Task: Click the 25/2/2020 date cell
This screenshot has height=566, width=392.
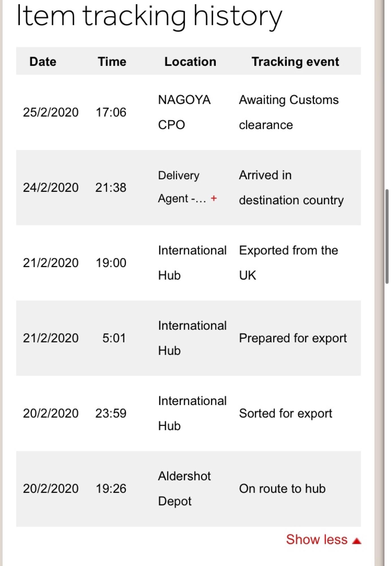Action: [51, 112]
